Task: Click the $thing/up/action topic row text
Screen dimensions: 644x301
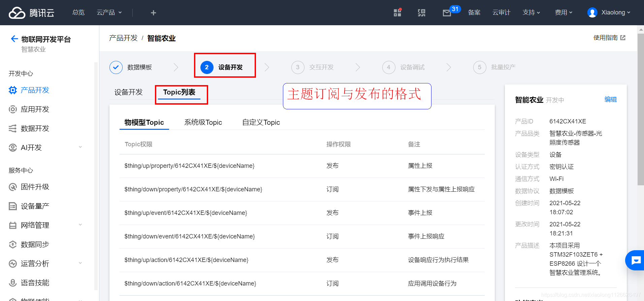Action: tap(186, 260)
